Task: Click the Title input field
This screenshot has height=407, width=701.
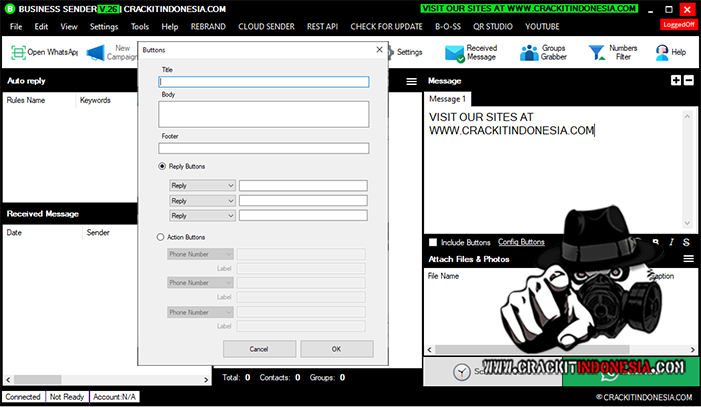Action: tap(264, 82)
